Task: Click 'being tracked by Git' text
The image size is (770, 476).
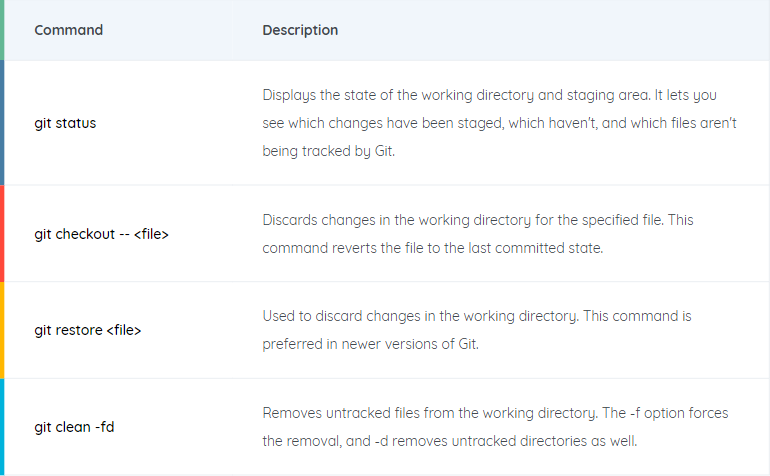Action: pyautogui.click(x=329, y=151)
